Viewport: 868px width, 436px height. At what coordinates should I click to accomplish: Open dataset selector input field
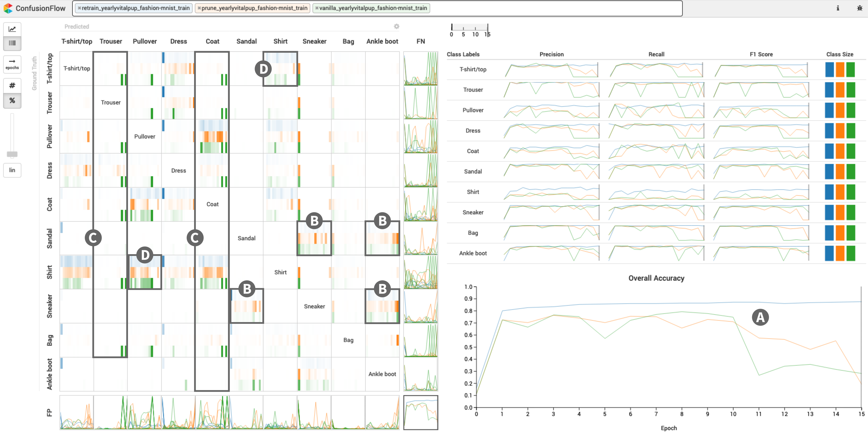click(x=556, y=8)
